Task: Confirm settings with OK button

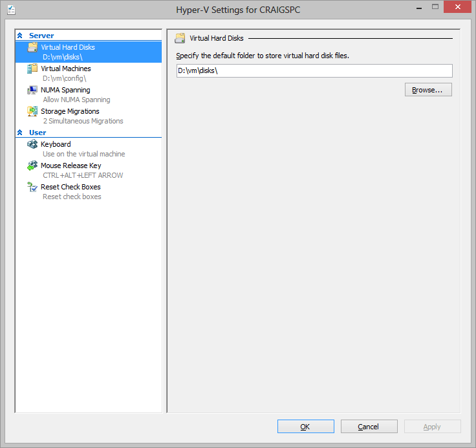Action: pyautogui.click(x=306, y=427)
